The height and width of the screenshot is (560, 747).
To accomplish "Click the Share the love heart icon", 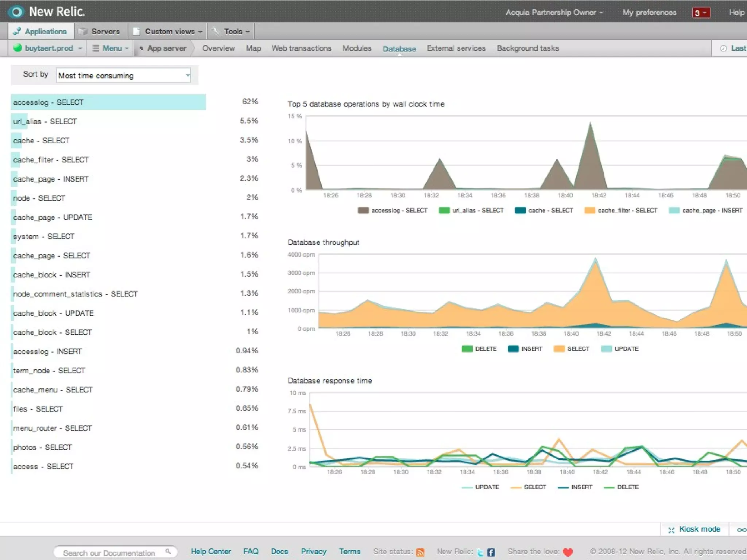I will 568,552.
